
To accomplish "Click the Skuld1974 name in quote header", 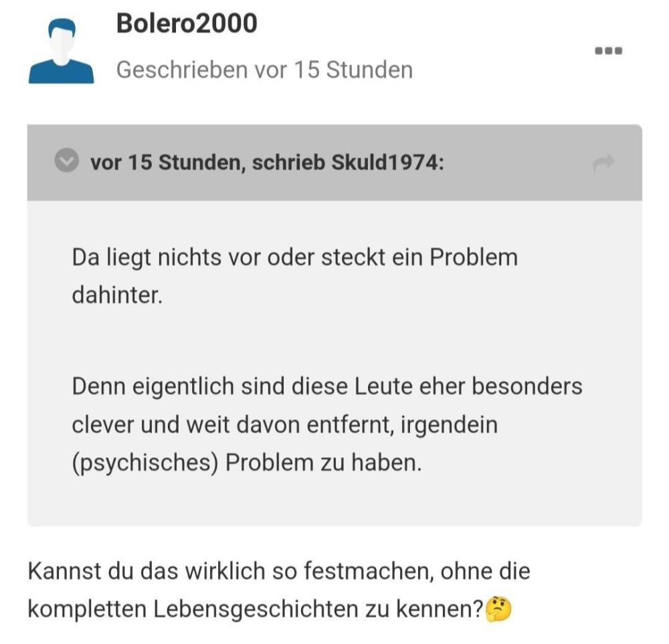I will (x=387, y=163).
